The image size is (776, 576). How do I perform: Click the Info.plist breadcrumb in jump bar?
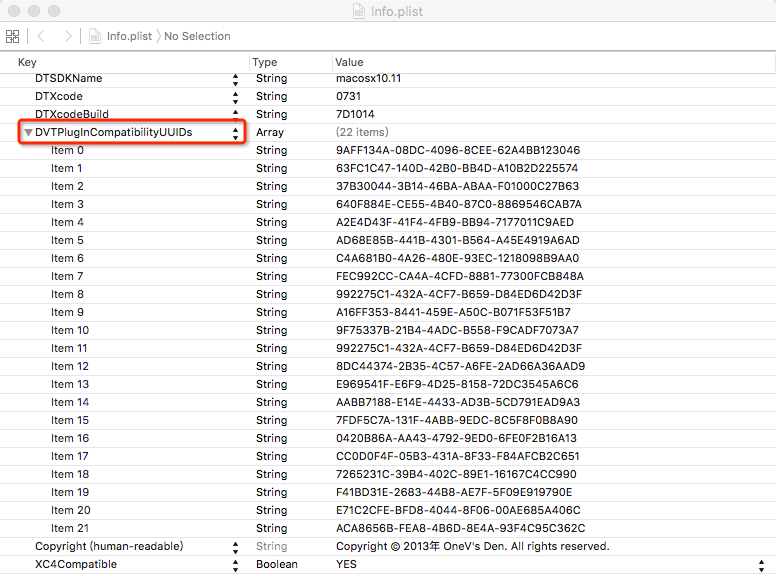pyautogui.click(x=132, y=36)
